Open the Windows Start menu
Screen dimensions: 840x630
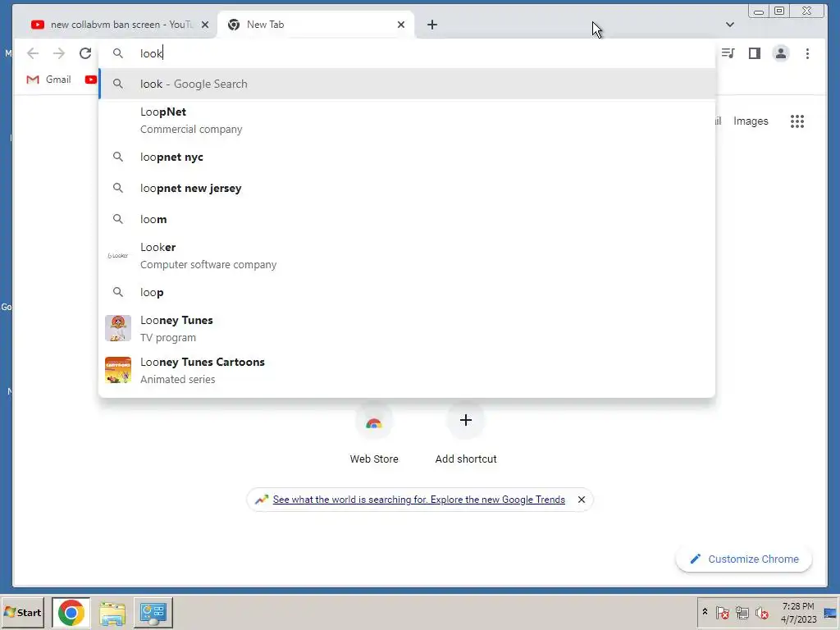pyautogui.click(x=22, y=612)
